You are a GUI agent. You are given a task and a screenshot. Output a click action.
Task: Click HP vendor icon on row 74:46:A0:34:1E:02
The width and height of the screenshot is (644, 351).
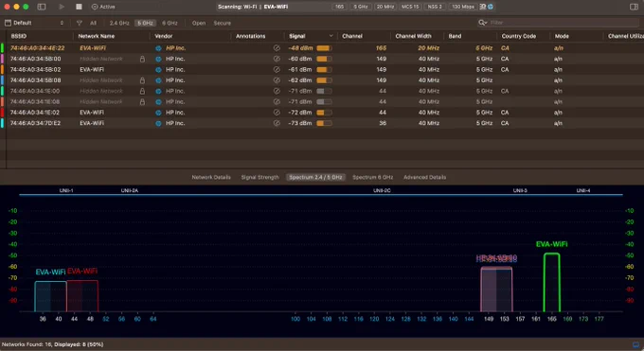point(158,113)
